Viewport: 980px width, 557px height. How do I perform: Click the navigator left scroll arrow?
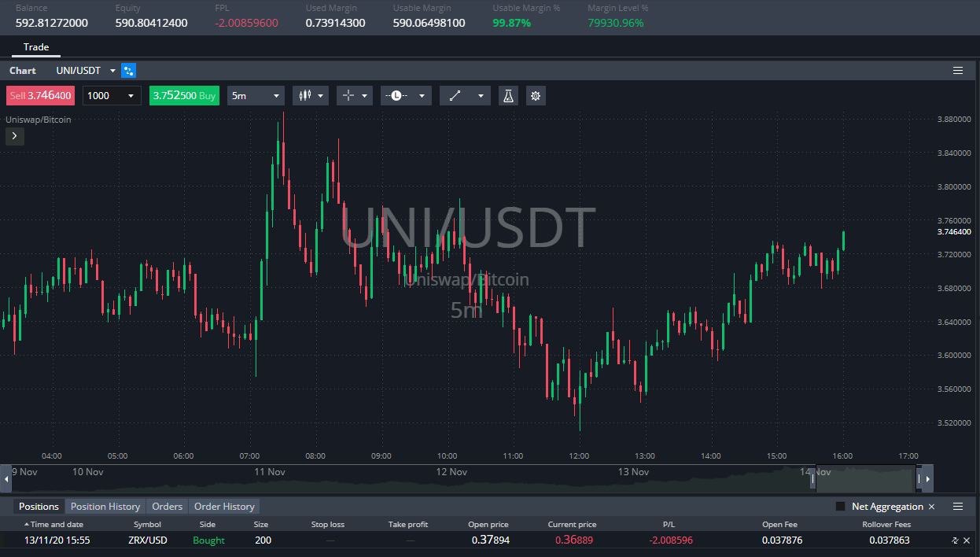(x=6, y=478)
